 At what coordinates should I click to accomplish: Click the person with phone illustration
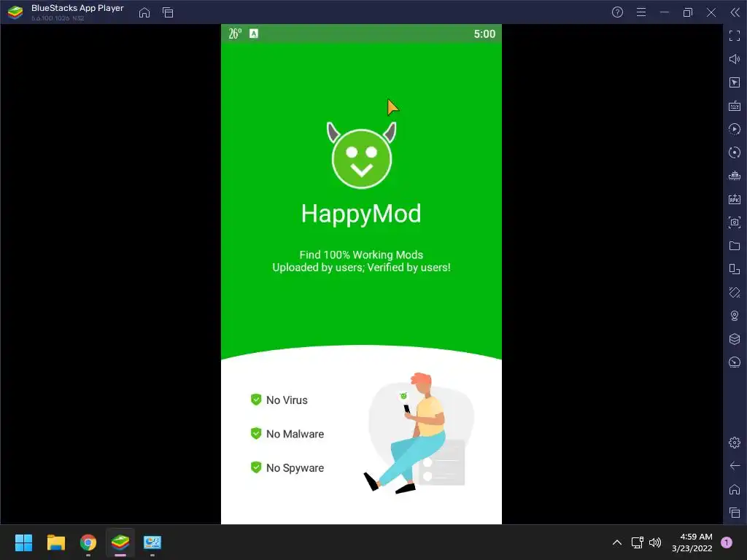click(x=419, y=432)
